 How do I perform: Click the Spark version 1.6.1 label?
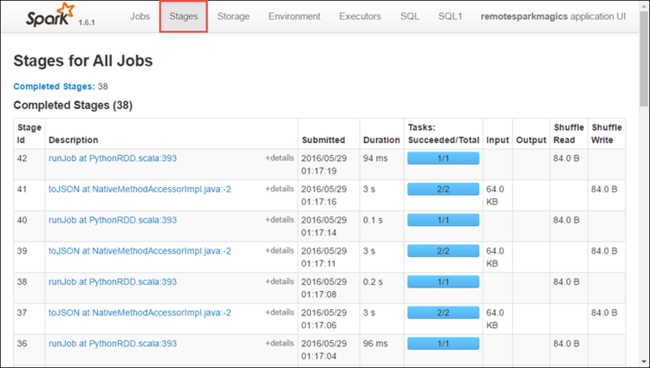87,22
